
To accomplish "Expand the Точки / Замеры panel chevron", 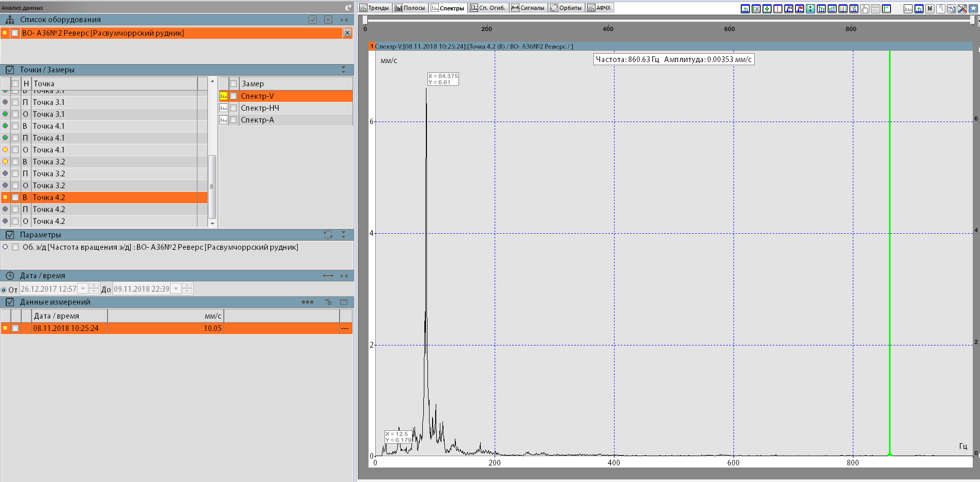I will (344, 70).
